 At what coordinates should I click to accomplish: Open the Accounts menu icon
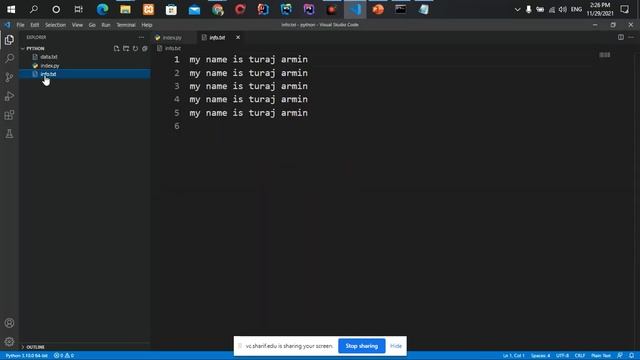point(9,323)
